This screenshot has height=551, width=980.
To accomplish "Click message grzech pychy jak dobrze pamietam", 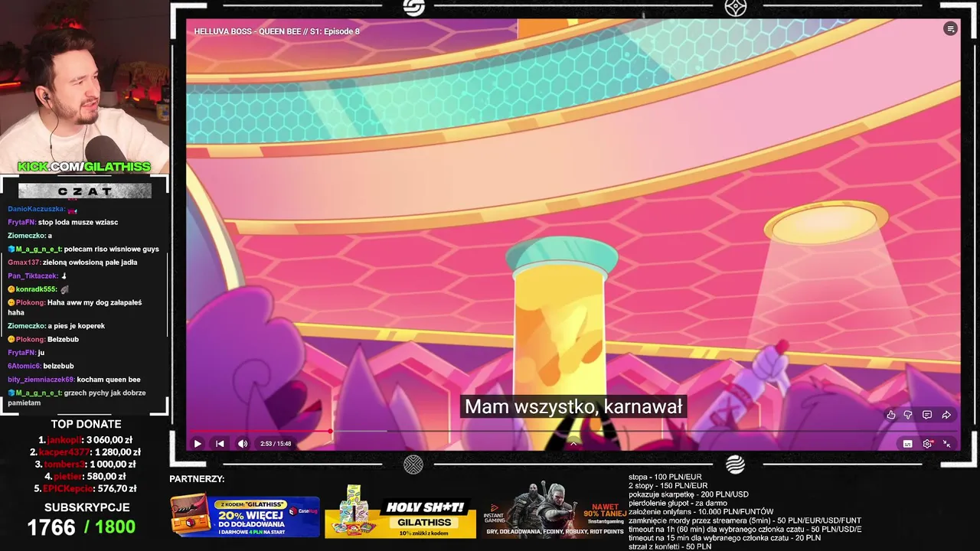I will pos(77,397).
